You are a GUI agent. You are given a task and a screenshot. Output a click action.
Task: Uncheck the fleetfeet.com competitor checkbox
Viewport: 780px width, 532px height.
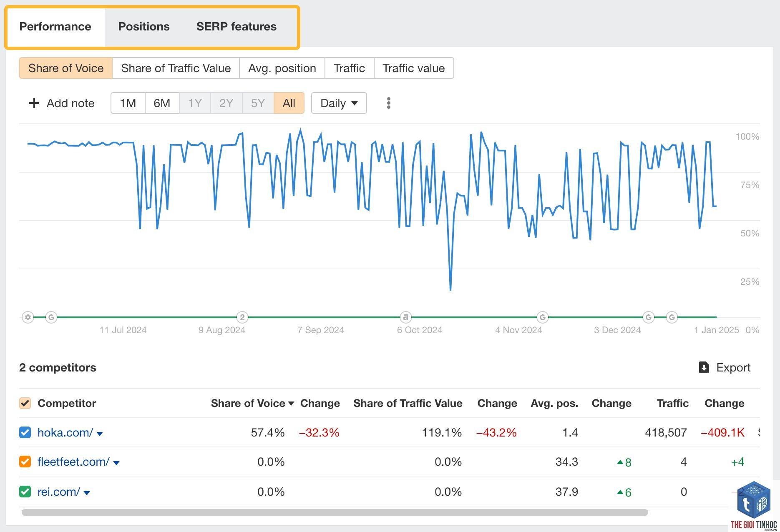coord(25,462)
